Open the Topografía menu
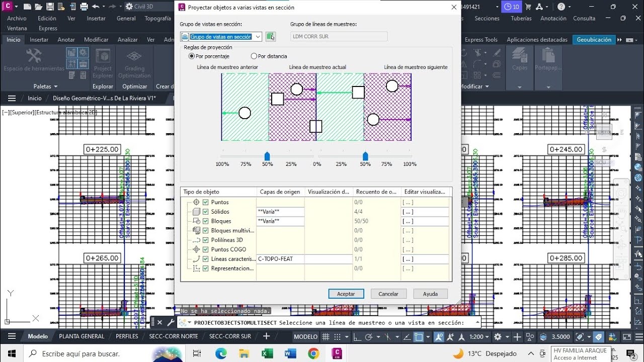The width and height of the screenshot is (644, 362). pos(157,18)
